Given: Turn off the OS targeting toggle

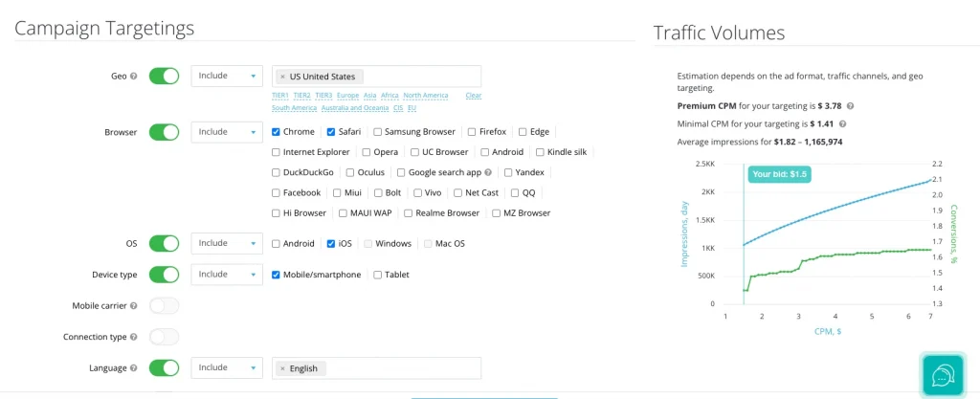Looking at the screenshot, I should click(164, 244).
